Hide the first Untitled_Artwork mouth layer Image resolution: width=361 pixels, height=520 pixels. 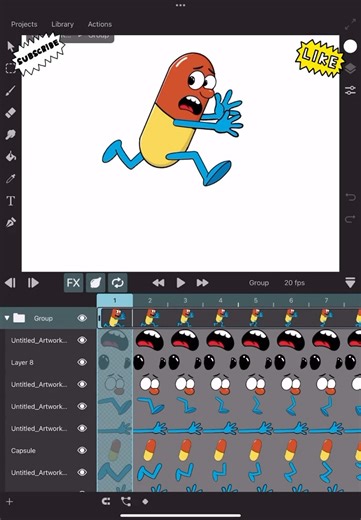82,340
